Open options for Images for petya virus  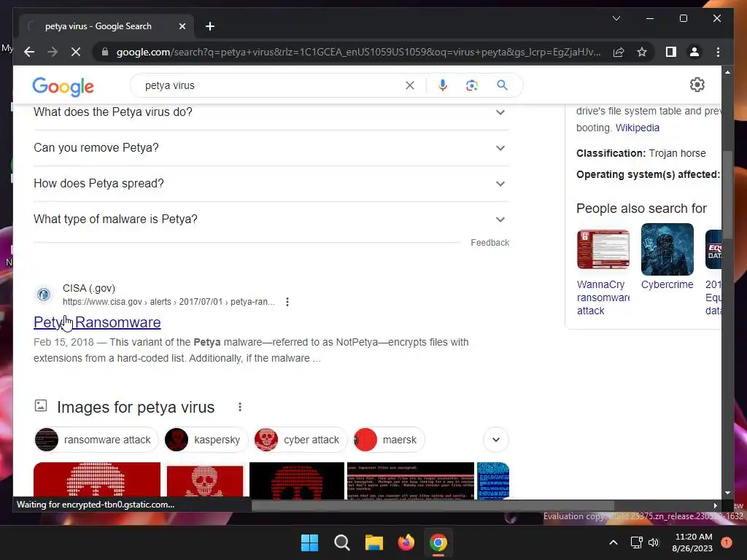pyautogui.click(x=240, y=407)
